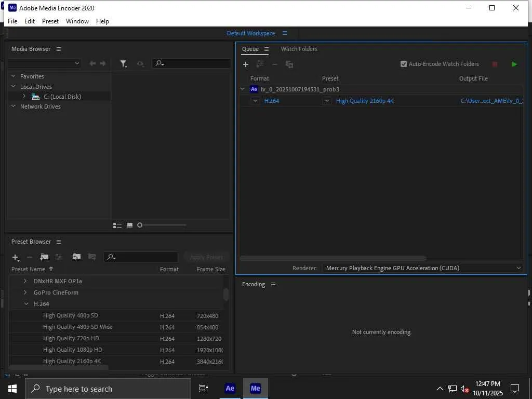Switch Media Browser to thumbnail view
532x399 pixels.
point(129,225)
